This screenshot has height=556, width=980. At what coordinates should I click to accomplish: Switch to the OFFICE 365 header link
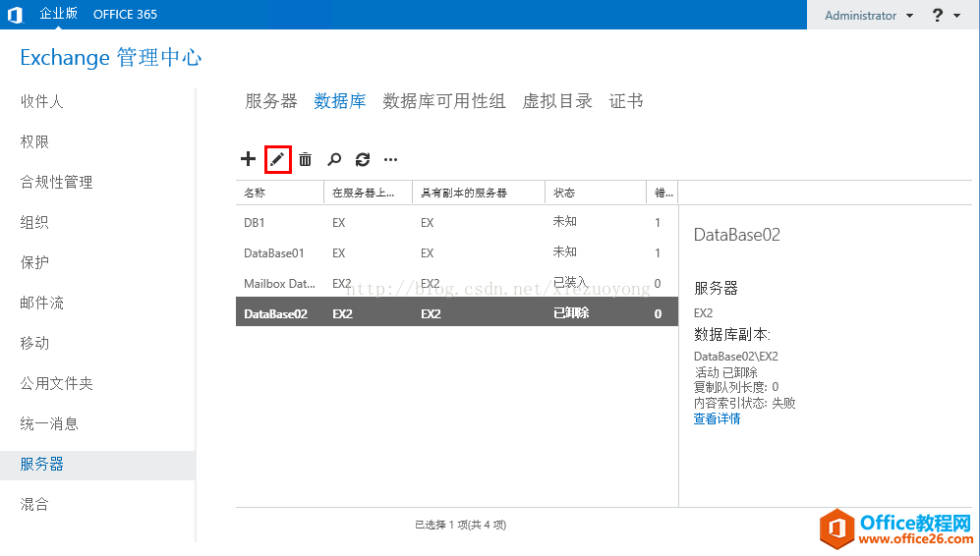coord(125,15)
